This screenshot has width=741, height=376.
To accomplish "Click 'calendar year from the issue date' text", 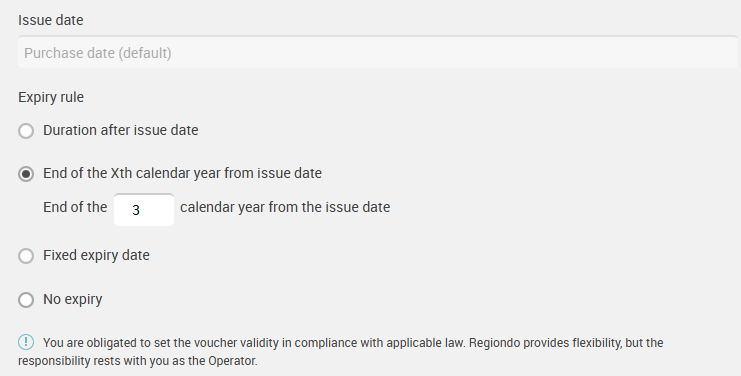I will [285, 207].
